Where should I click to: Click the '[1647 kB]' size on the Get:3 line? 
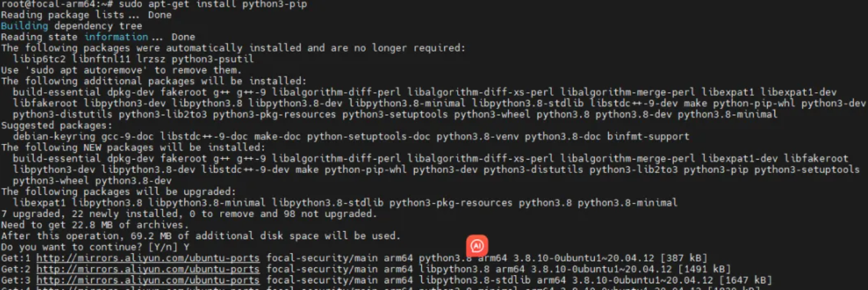click(745, 280)
